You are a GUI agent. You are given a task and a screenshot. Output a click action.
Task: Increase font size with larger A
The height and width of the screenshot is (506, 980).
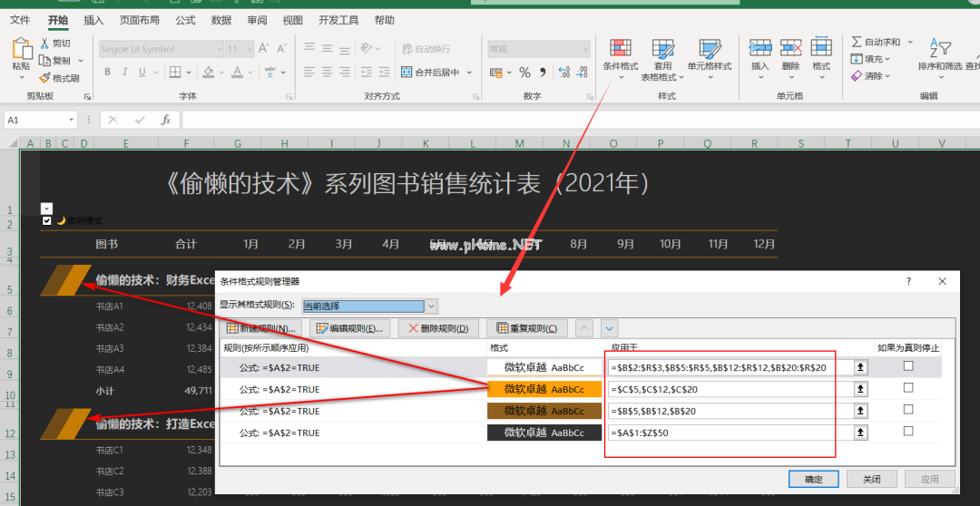coord(264,49)
